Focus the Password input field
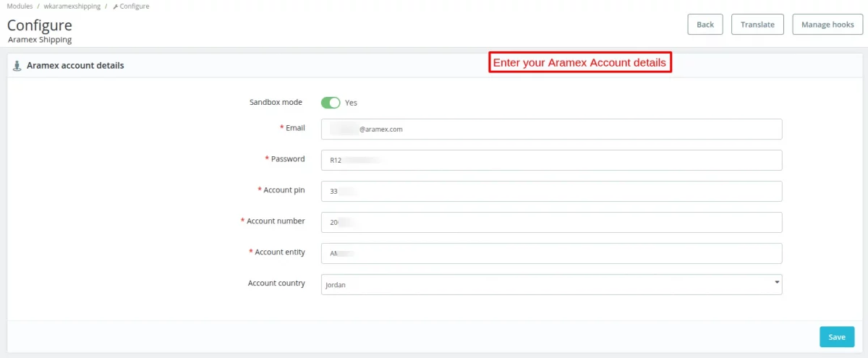The image size is (868, 358). (x=551, y=160)
